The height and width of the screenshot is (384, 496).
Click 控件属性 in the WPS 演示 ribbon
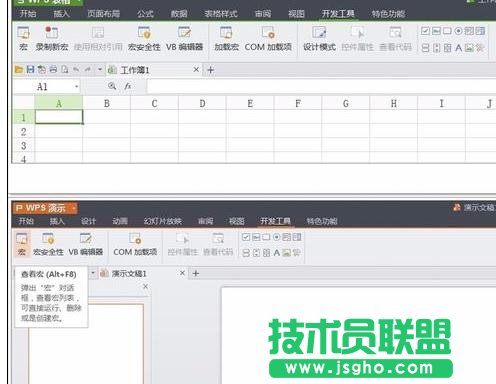[x=182, y=244]
